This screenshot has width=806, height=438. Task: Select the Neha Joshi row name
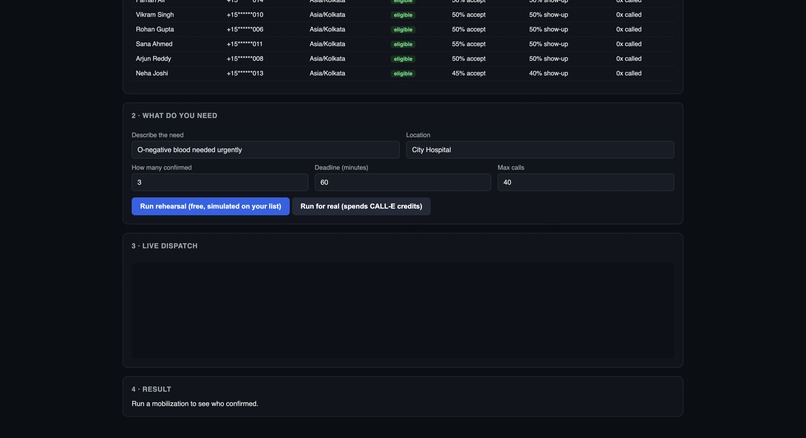click(x=152, y=74)
